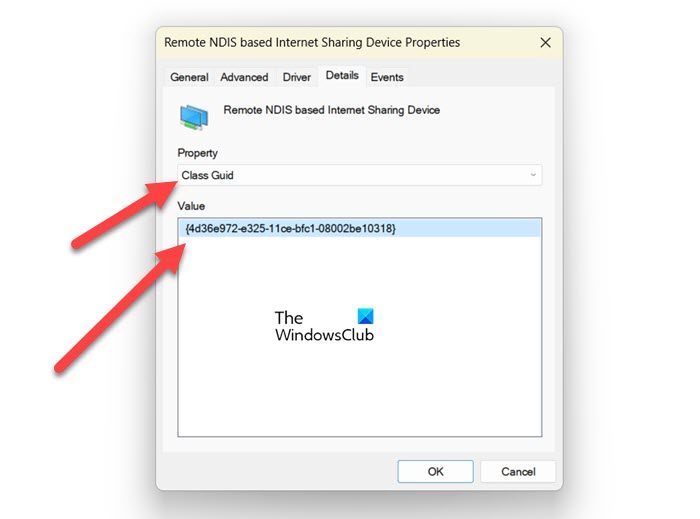Click the Property label

click(x=197, y=153)
